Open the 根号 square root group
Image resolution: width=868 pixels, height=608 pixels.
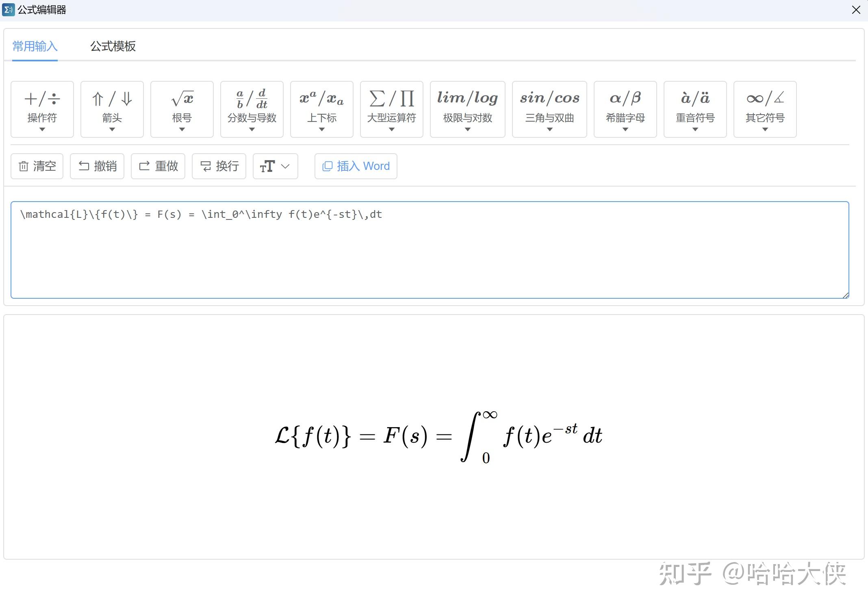pos(182,109)
